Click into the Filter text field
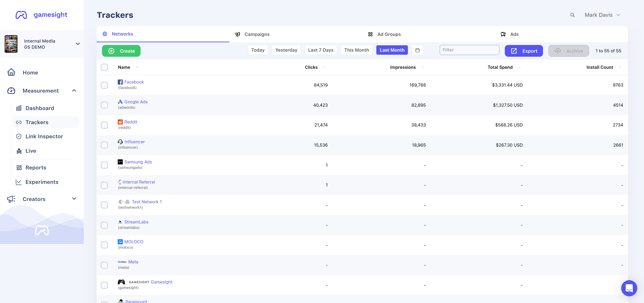Screen dimensions: 644x303 click(x=469, y=50)
